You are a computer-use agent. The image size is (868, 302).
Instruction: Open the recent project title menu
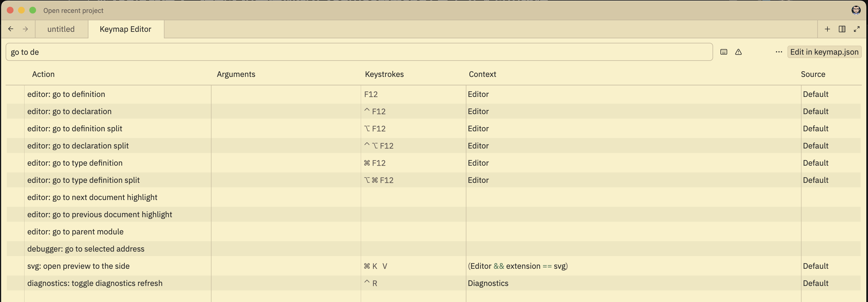[73, 10]
